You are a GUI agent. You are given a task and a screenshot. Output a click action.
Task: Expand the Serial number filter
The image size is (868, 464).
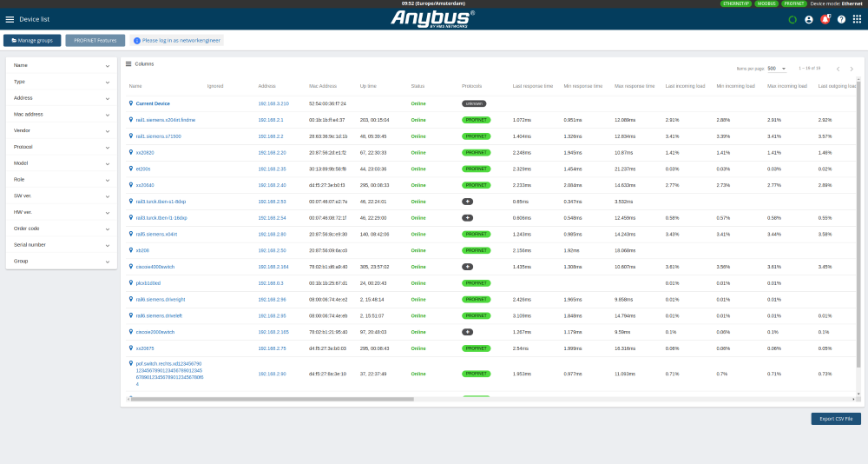click(62, 244)
